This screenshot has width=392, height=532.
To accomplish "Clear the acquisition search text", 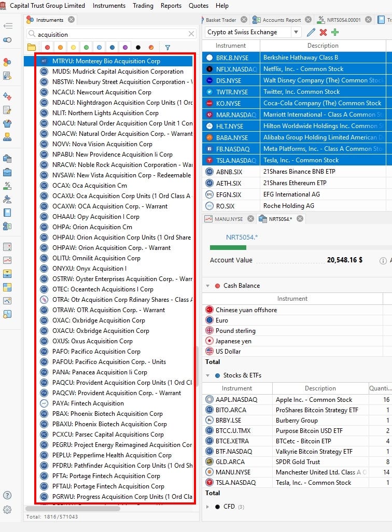I will click(x=191, y=34).
